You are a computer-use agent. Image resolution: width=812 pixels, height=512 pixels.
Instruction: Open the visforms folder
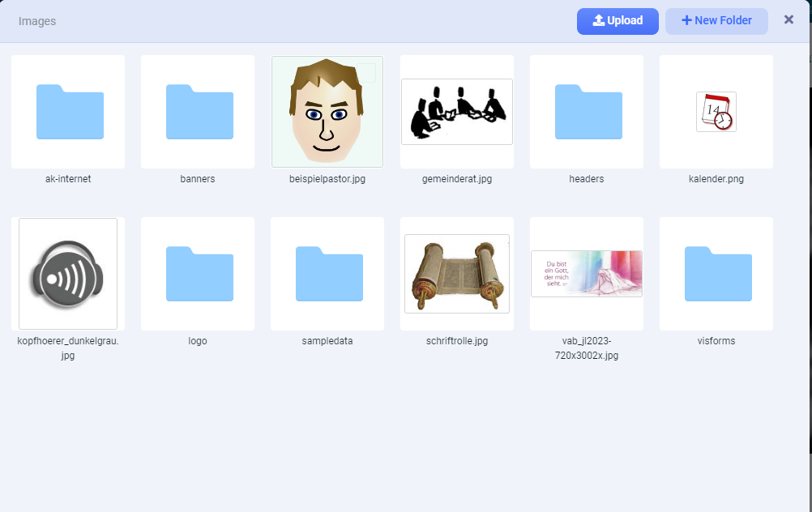(716, 274)
